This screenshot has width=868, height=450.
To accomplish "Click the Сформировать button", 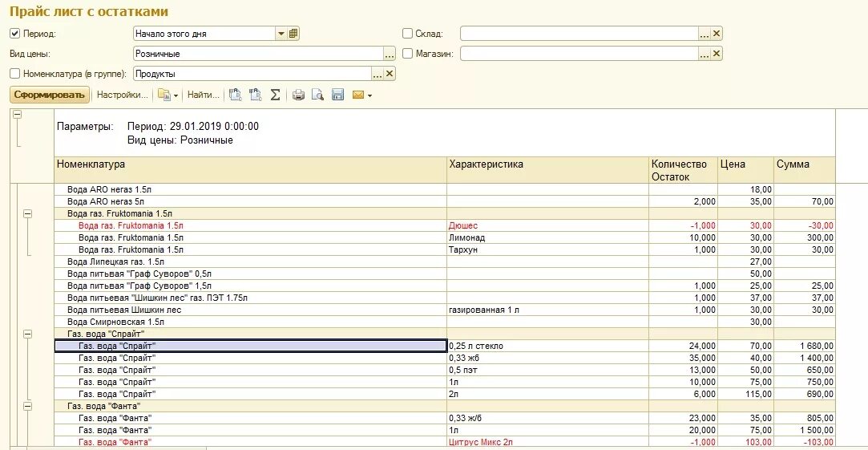I will coord(50,95).
